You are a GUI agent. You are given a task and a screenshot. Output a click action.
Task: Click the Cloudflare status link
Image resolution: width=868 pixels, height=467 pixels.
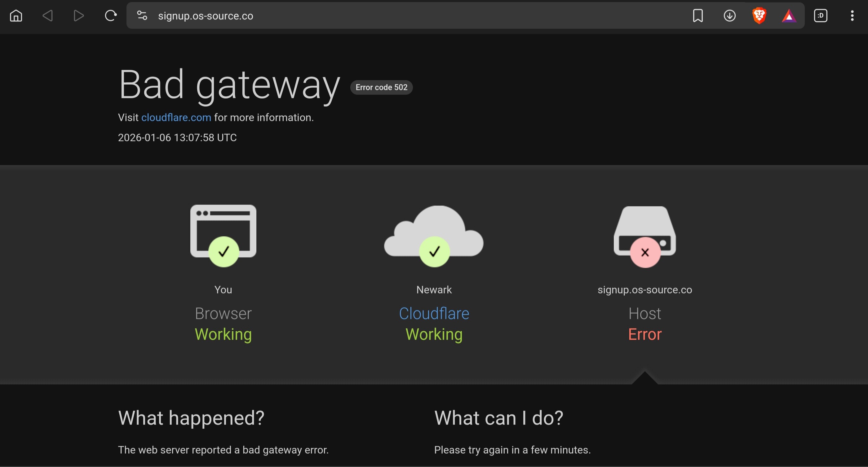point(434,313)
